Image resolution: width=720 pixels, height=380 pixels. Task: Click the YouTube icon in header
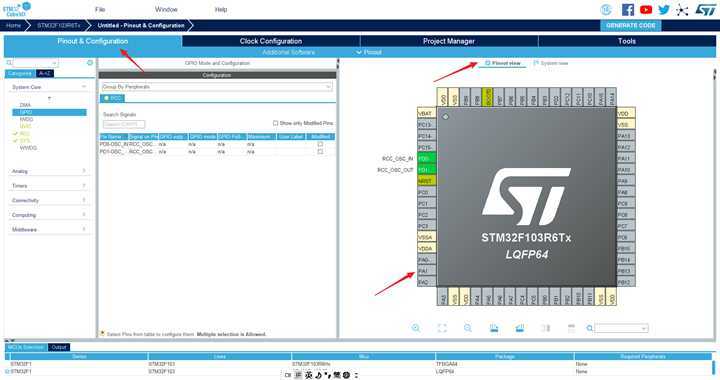click(646, 9)
